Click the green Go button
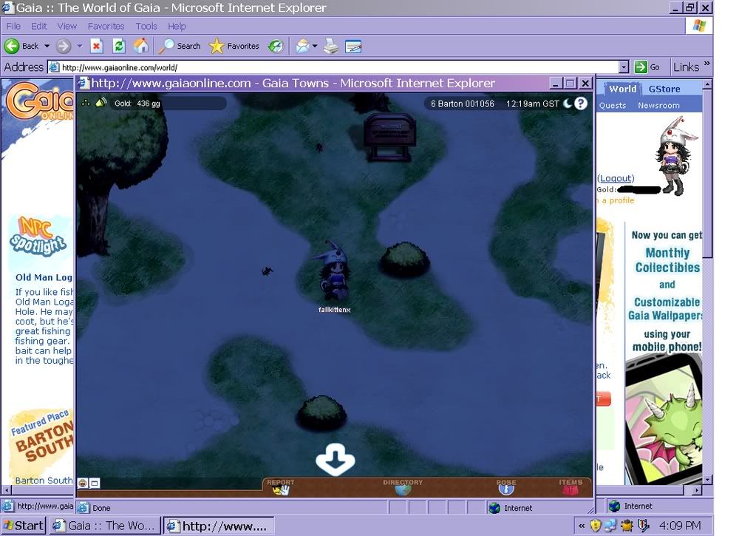756x536 pixels. (x=647, y=67)
